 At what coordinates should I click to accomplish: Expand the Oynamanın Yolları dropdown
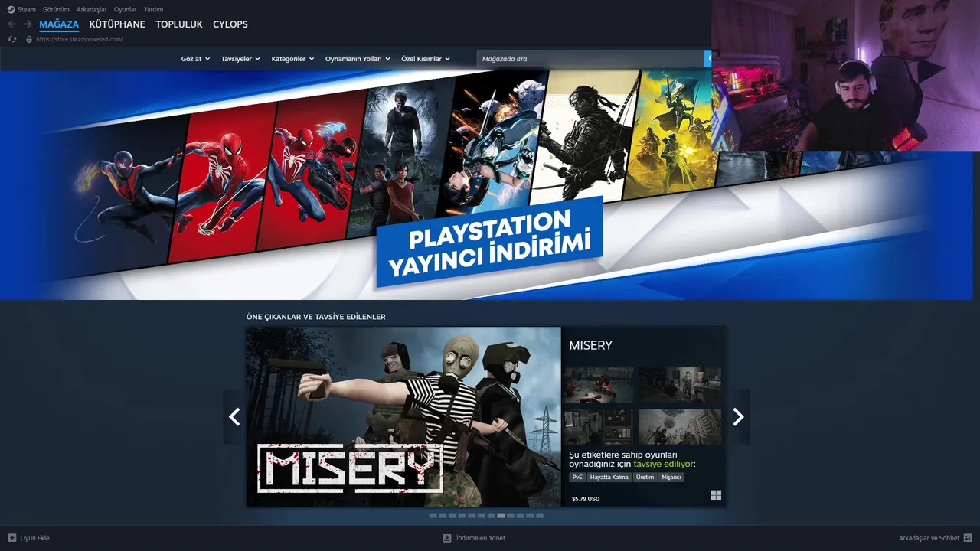[x=358, y=59]
